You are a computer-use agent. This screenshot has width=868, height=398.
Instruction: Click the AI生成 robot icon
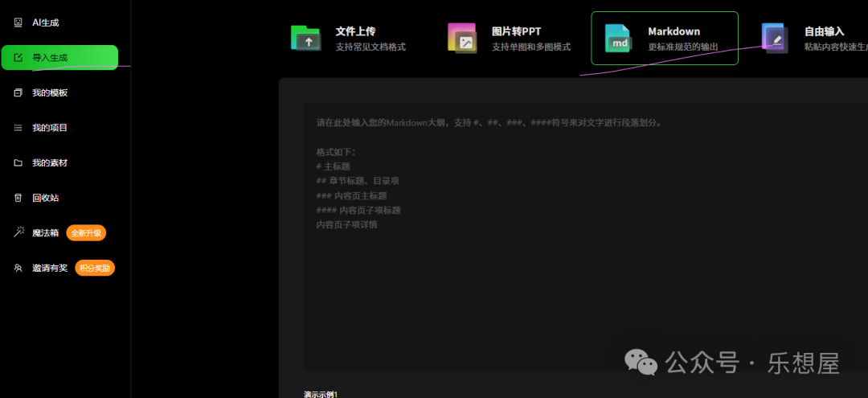[18, 23]
